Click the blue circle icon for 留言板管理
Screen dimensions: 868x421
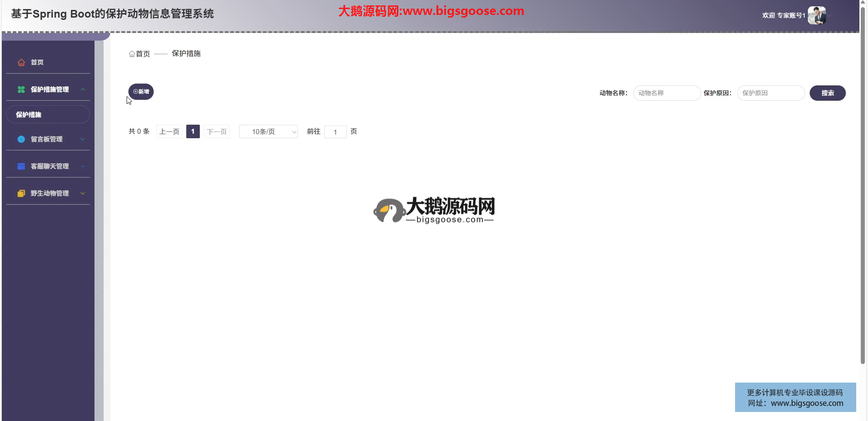[x=21, y=139]
